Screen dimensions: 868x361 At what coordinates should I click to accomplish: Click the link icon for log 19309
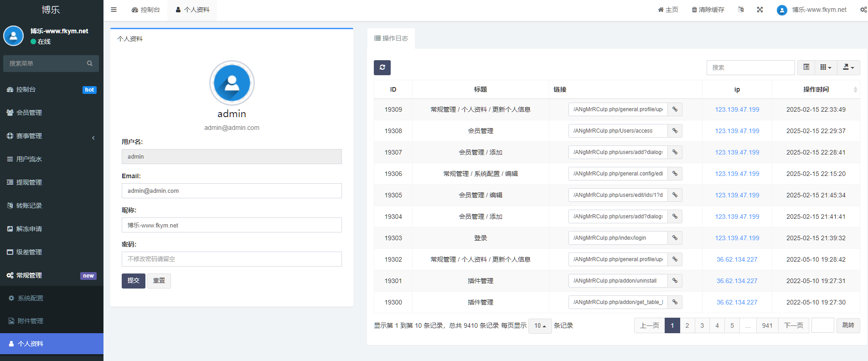(x=675, y=109)
